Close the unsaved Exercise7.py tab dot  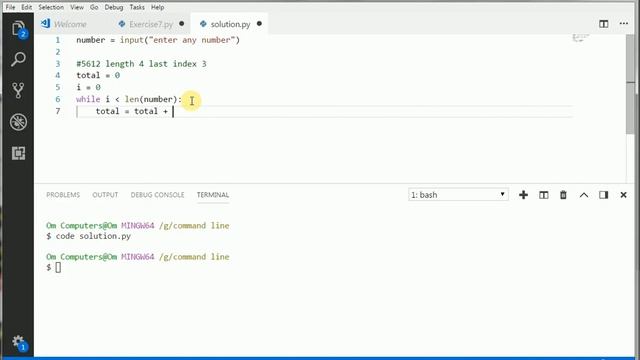coord(182,24)
